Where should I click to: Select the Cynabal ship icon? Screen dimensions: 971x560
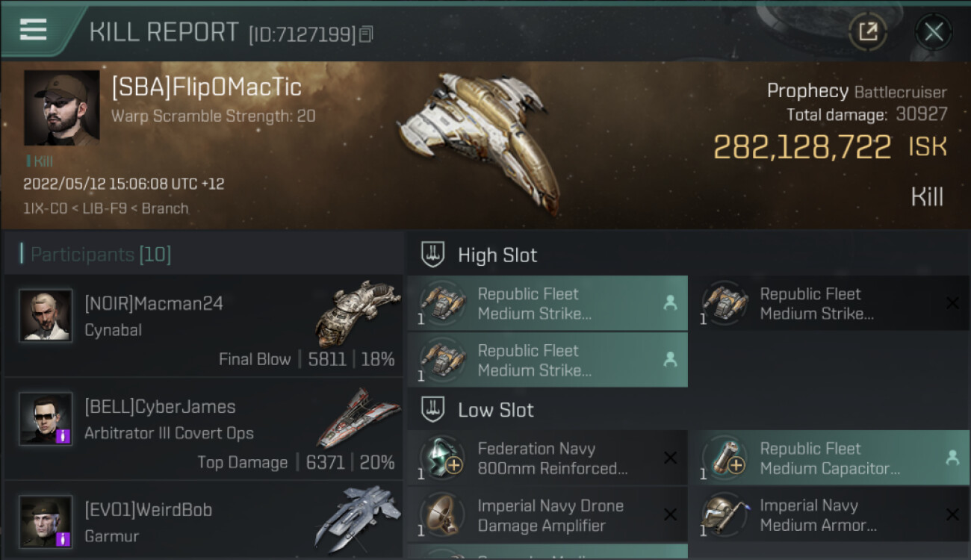point(353,314)
